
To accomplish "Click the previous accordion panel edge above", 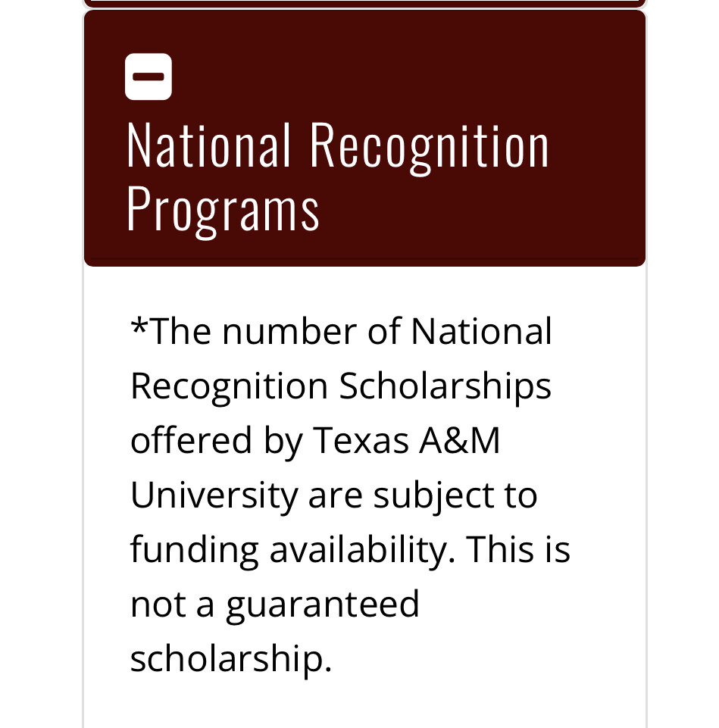I will 364,3.
